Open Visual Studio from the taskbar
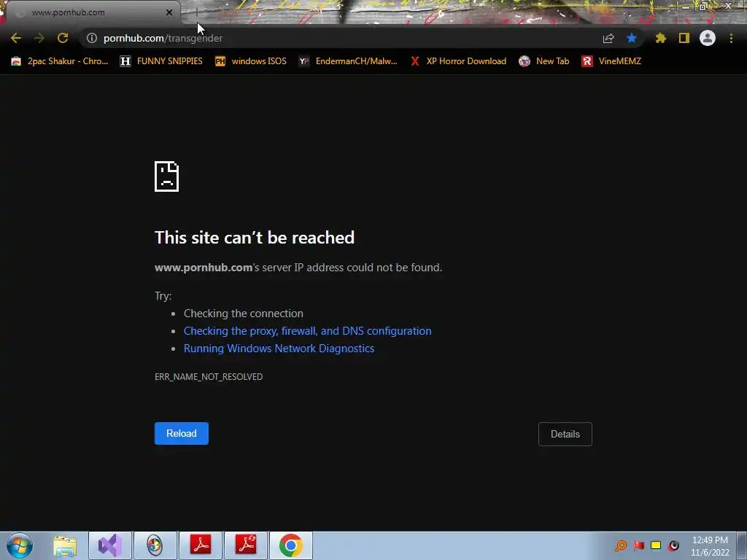747x560 pixels. click(x=110, y=545)
